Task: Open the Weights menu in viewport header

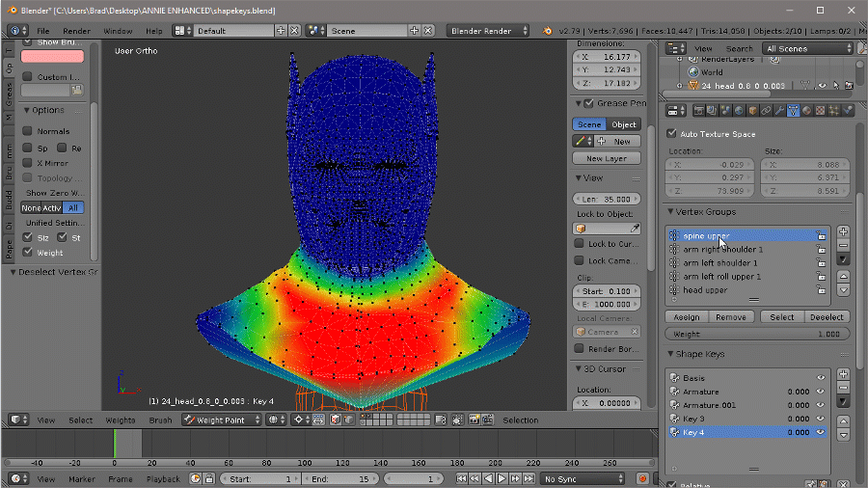Action: click(120, 420)
